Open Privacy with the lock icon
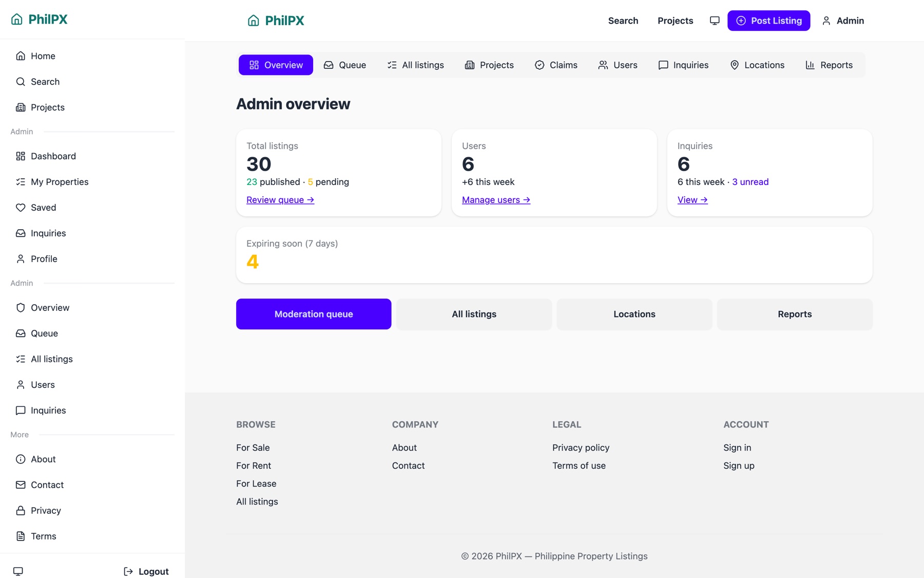The width and height of the screenshot is (924, 578). (92, 511)
